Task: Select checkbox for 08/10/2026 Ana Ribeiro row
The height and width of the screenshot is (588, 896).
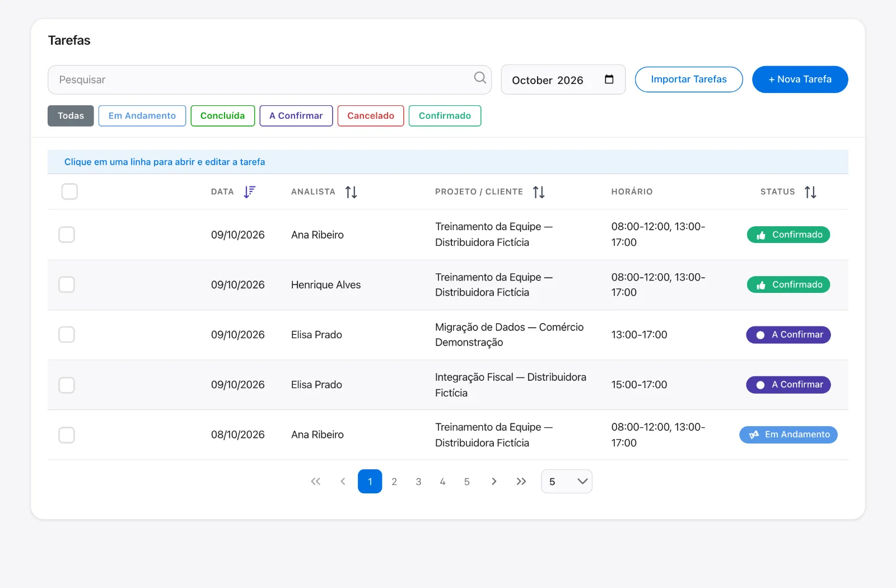Action: click(67, 435)
